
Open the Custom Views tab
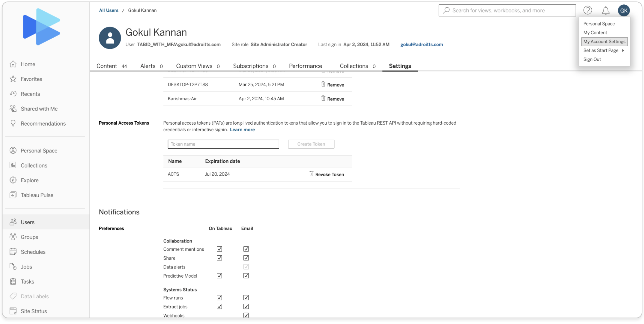point(198,66)
